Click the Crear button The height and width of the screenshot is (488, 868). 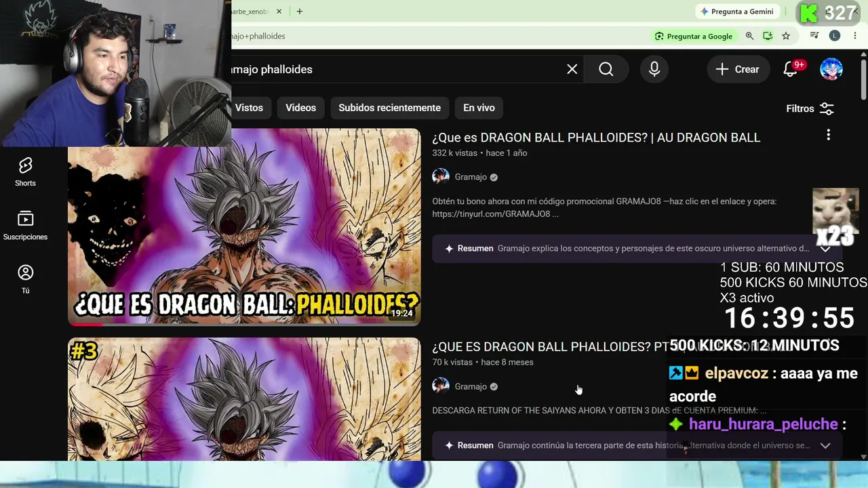pyautogui.click(x=738, y=69)
